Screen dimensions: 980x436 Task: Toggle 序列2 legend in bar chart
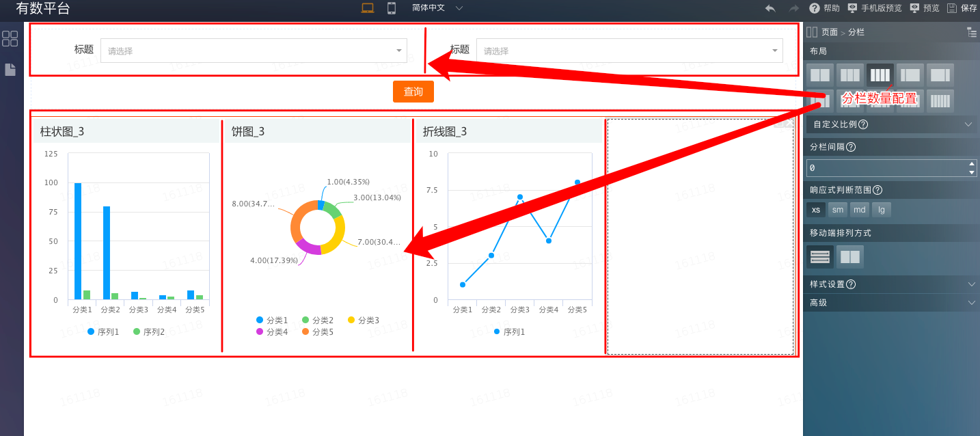pyautogui.click(x=149, y=332)
